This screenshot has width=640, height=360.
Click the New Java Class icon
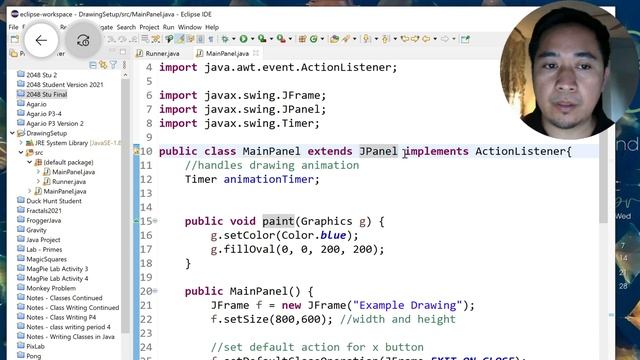point(313,39)
